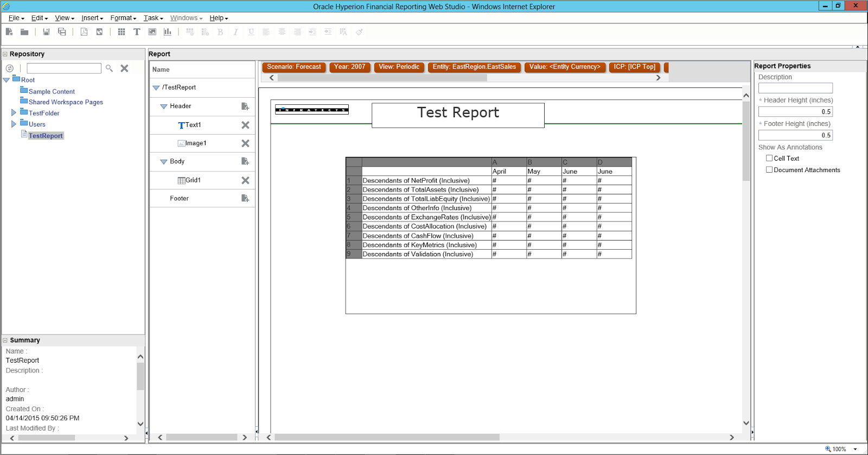Click the PDF Preview toolbar icon

pos(84,32)
